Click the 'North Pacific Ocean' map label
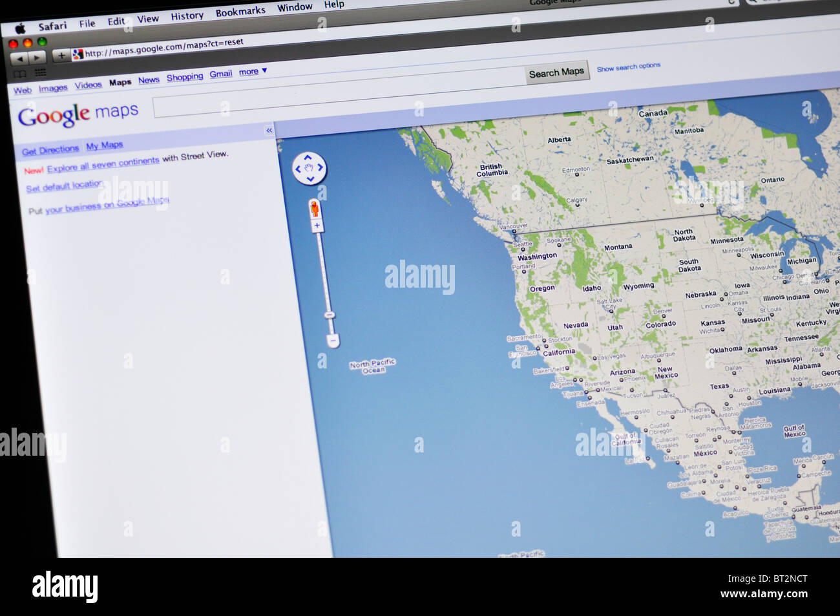 click(372, 366)
